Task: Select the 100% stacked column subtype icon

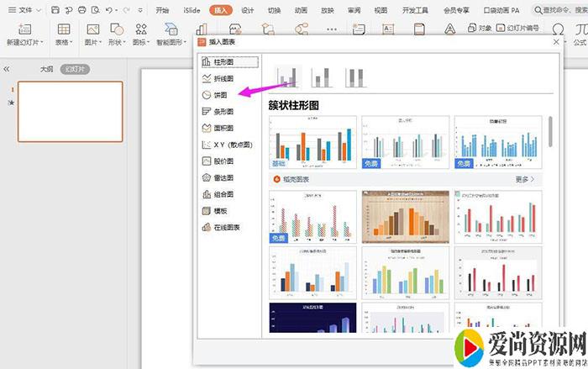Action: pos(354,77)
